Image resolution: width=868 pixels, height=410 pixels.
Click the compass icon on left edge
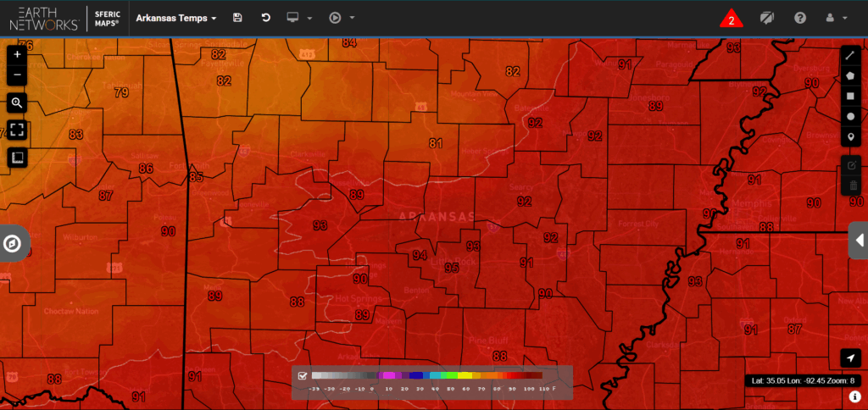tap(14, 244)
